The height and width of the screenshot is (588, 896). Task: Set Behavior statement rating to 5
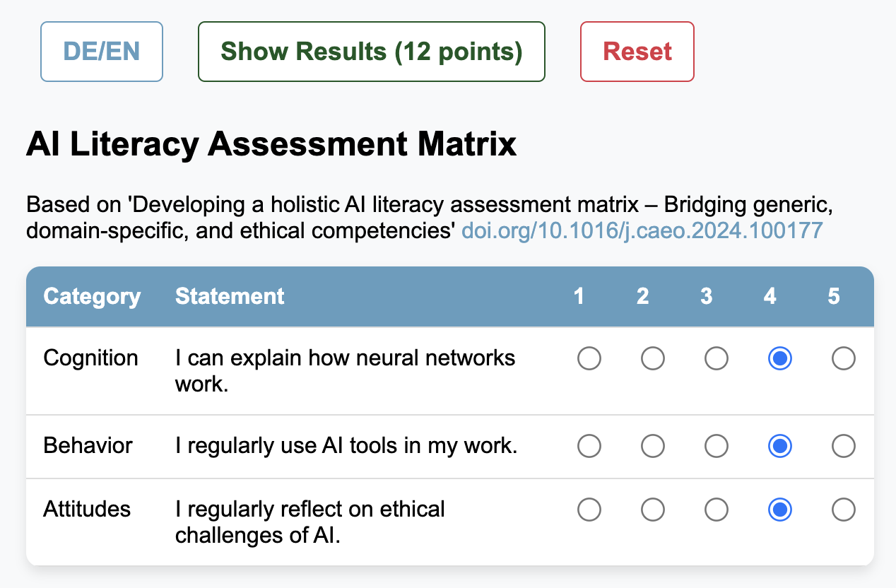844,446
